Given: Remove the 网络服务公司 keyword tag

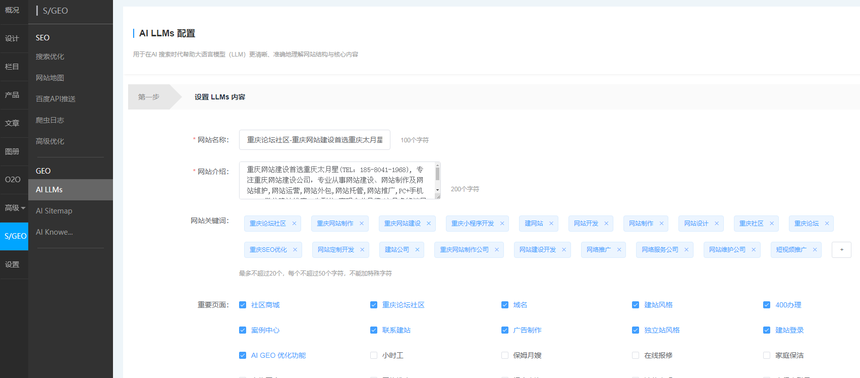Looking at the screenshot, I should point(687,250).
